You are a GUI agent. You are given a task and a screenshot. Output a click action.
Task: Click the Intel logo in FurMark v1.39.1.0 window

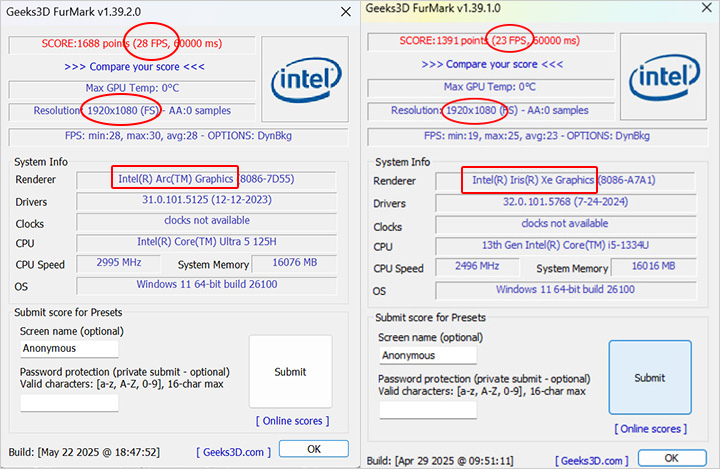click(664, 77)
